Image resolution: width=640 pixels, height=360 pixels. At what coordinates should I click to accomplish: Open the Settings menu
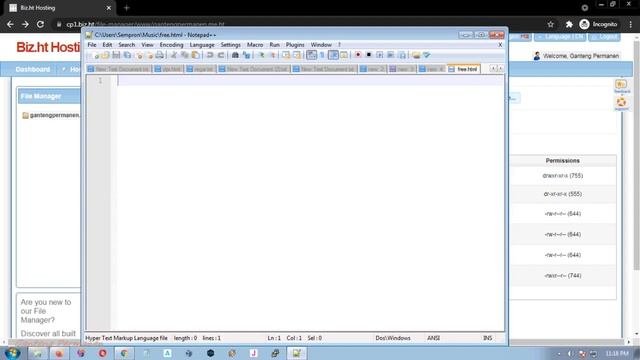pos(231,45)
